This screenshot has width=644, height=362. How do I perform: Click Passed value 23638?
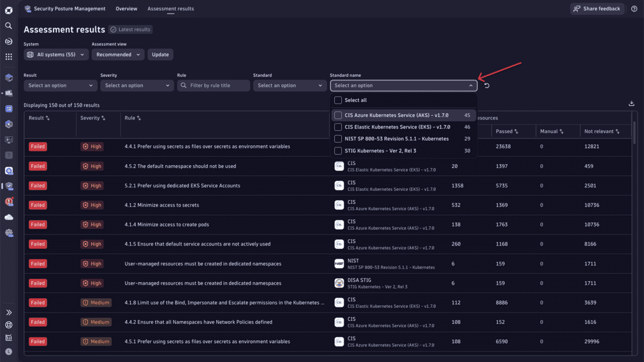pos(503,146)
